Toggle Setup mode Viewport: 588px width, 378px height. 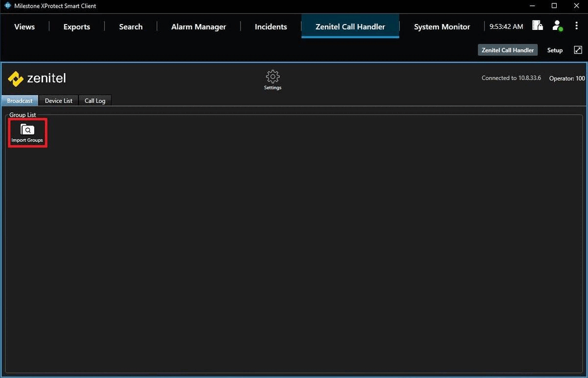coord(555,50)
